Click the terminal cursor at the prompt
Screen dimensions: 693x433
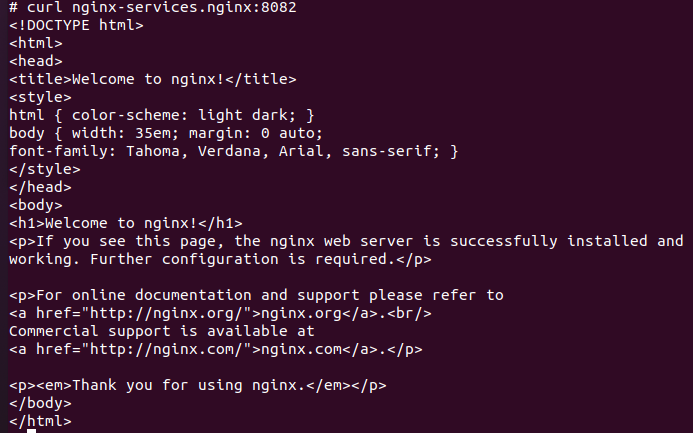click(x=31, y=427)
